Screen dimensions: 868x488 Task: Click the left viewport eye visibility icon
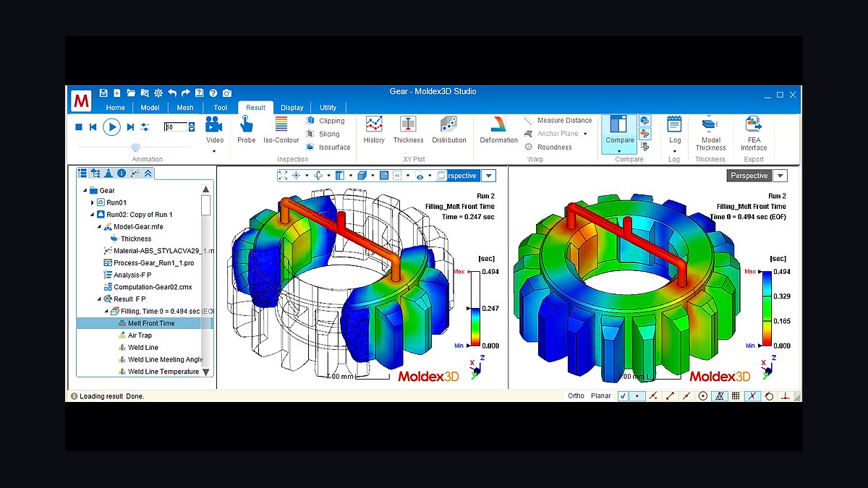(x=420, y=176)
